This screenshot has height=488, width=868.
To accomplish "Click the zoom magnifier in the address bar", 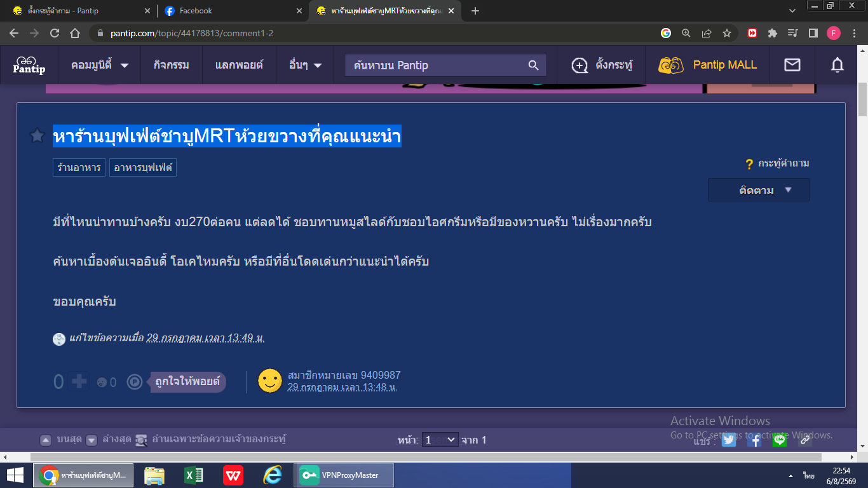I will [x=686, y=33].
